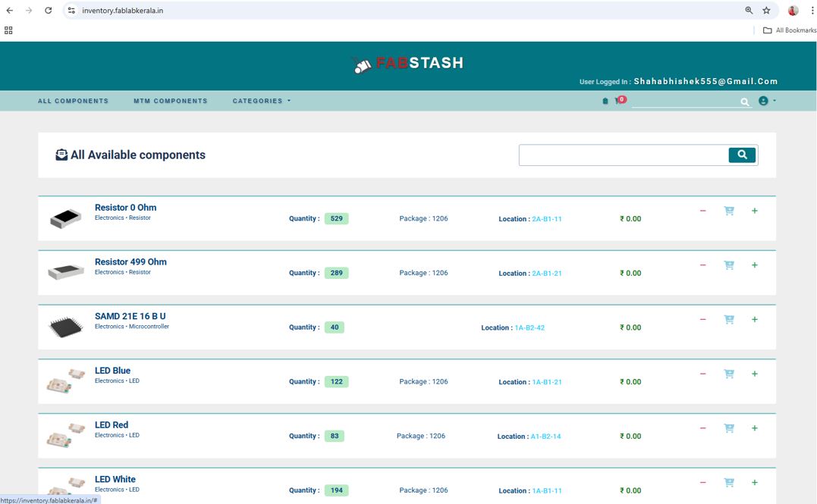Open the LED White component title
This screenshot has height=504, width=817.
coord(115,479)
